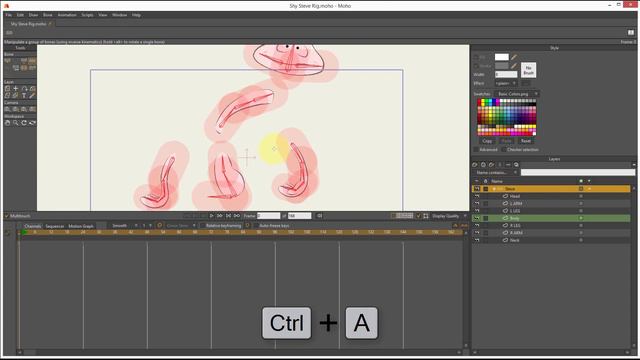Open the Edit menu
This screenshot has height=360, width=640.
tap(20, 15)
